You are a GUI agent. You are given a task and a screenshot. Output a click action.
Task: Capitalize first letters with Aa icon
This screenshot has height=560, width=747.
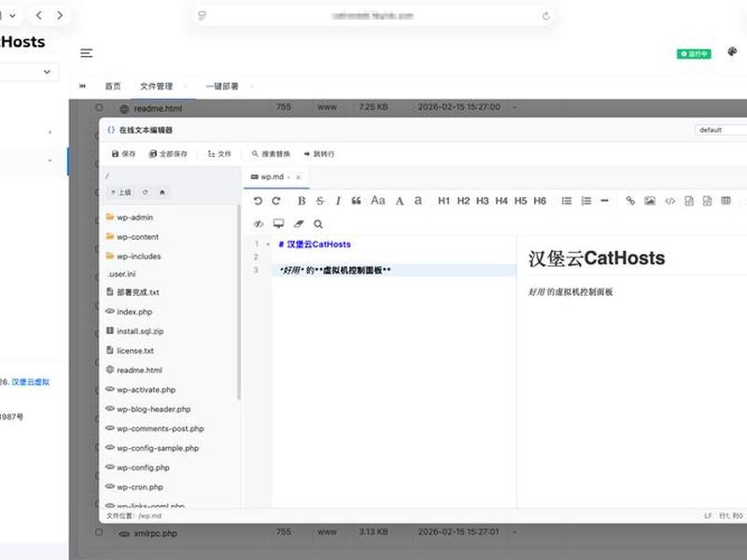click(378, 201)
